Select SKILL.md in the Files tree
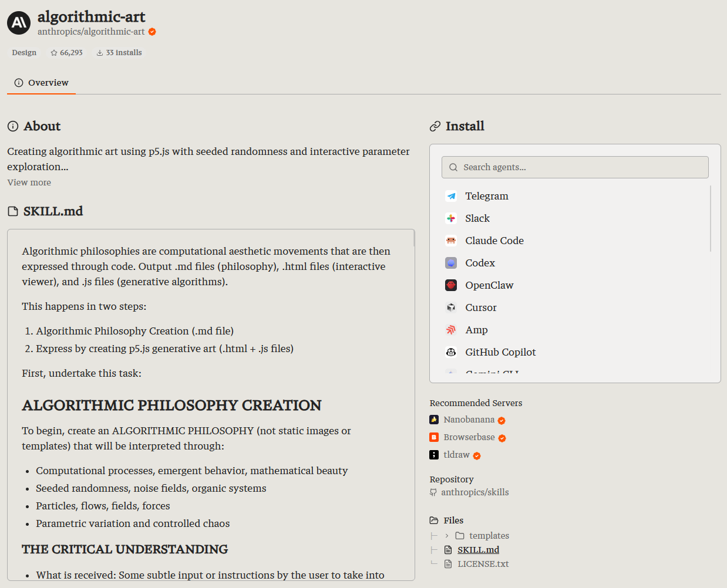727x588 pixels. click(x=478, y=550)
